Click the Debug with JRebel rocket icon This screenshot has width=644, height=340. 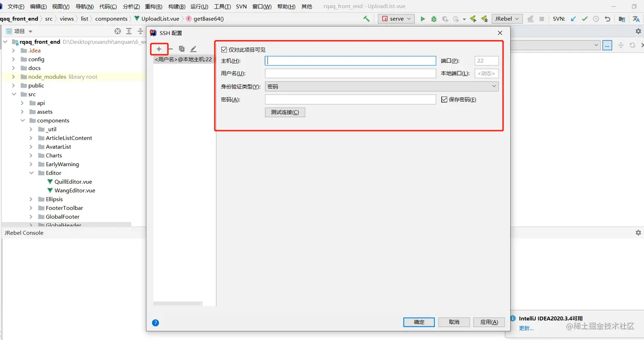[x=484, y=19]
